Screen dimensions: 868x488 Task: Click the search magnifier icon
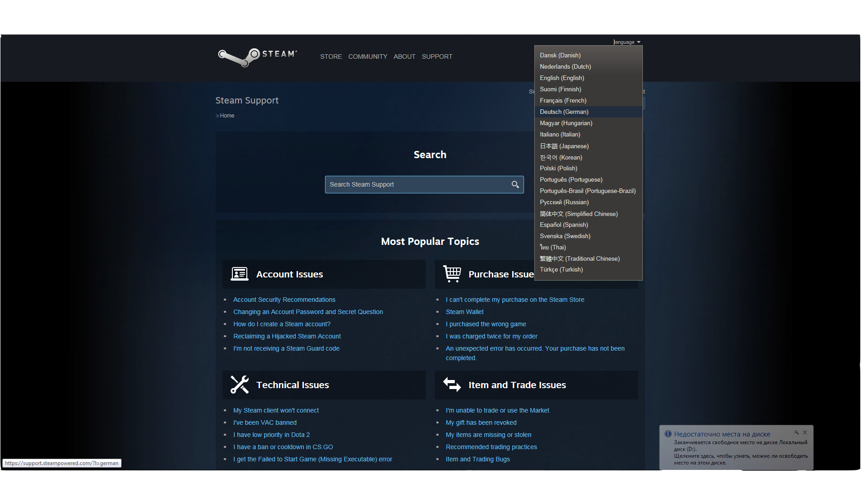(x=515, y=184)
